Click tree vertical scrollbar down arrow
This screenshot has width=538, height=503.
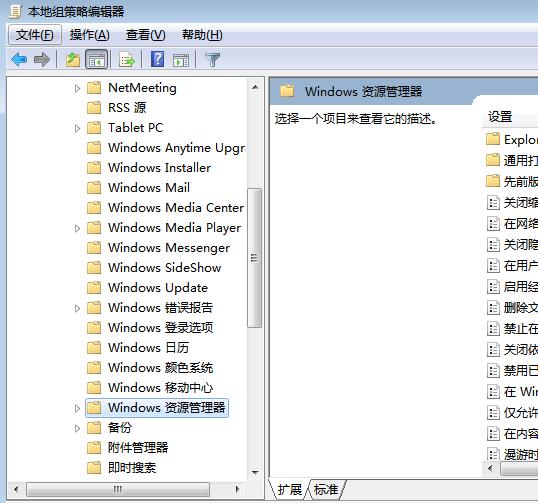coord(255,472)
